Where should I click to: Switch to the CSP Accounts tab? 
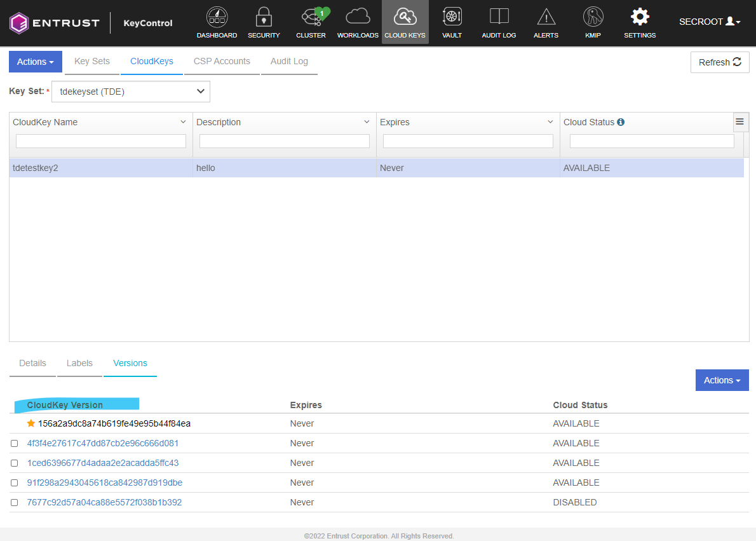pos(222,62)
